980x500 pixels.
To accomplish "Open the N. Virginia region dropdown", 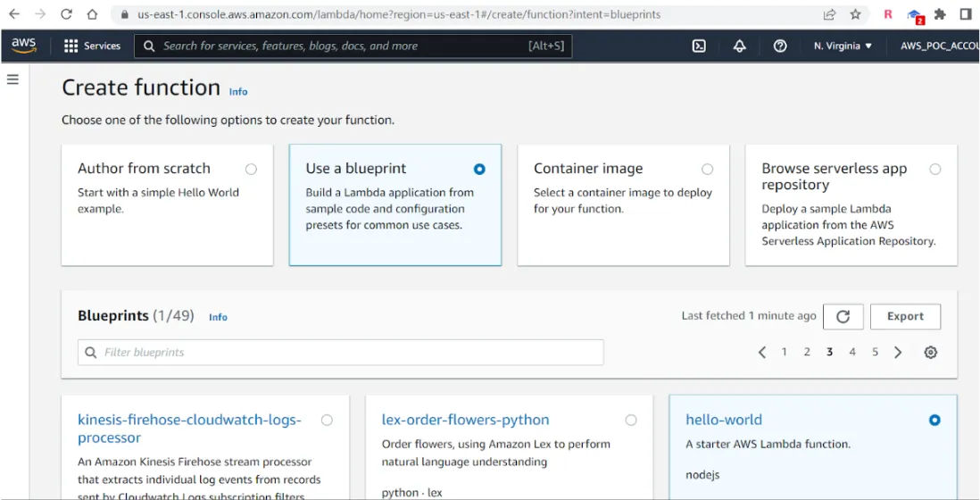I will pyautogui.click(x=843, y=46).
